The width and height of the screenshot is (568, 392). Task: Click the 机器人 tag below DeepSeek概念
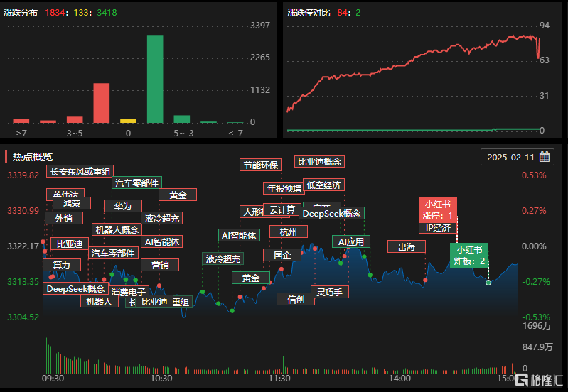point(100,301)
